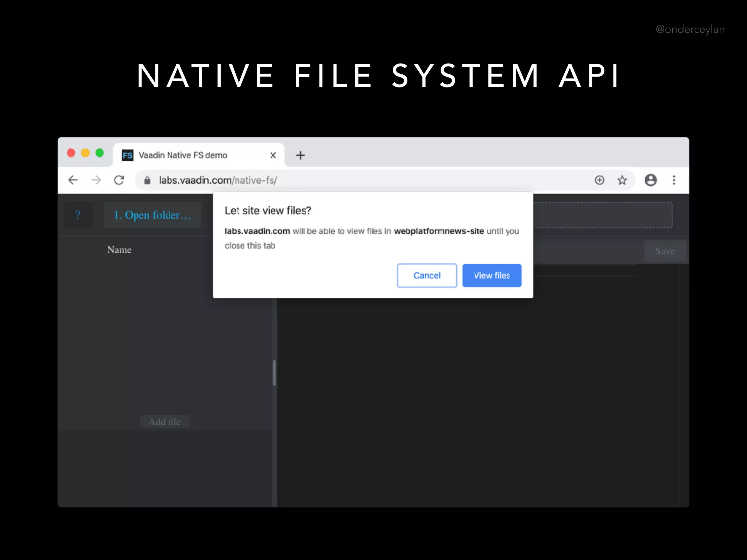747x560 pixels.
Task: Click the Add file button
Action: 165,422
